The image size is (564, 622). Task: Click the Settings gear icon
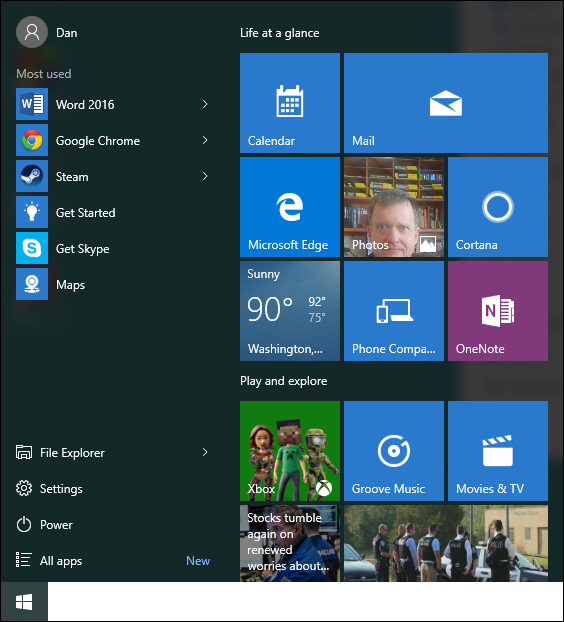click(x=24, y=488)
